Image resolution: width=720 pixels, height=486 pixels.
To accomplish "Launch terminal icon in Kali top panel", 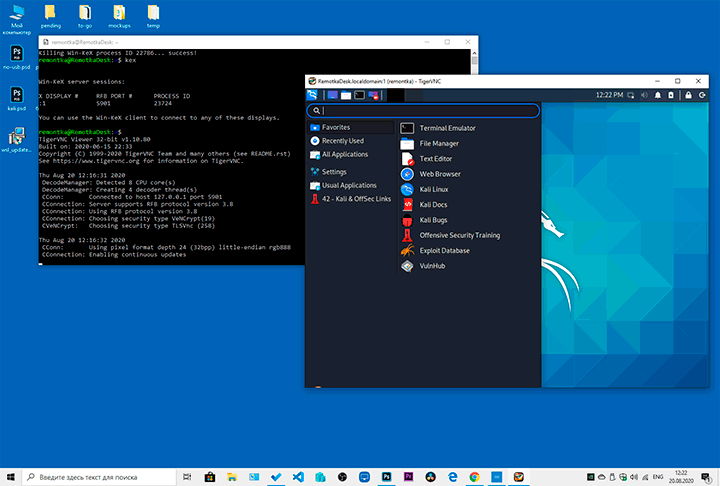I will (360, 95).
